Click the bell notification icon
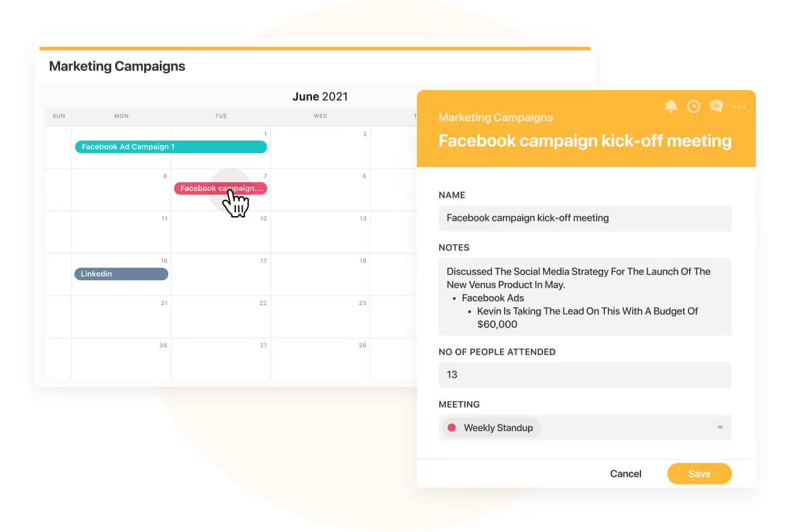This screenshot has height=532, width=805. 671,106
